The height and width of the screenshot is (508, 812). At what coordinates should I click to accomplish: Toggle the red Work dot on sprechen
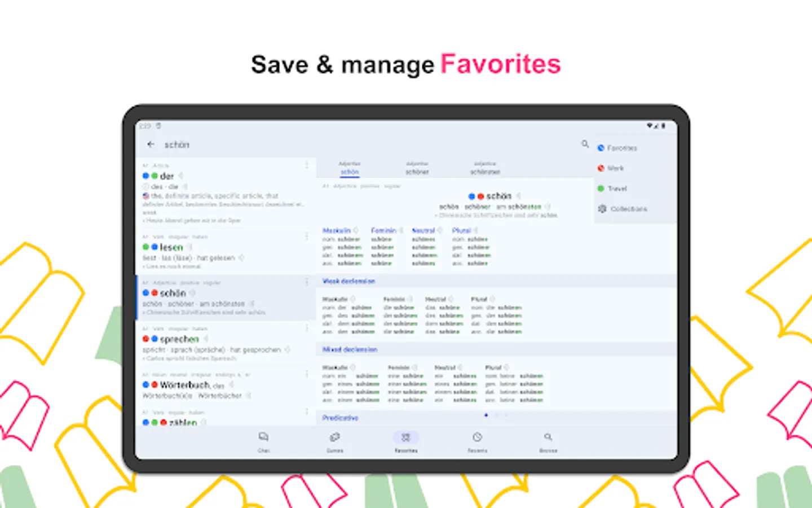tap(146, 339)
